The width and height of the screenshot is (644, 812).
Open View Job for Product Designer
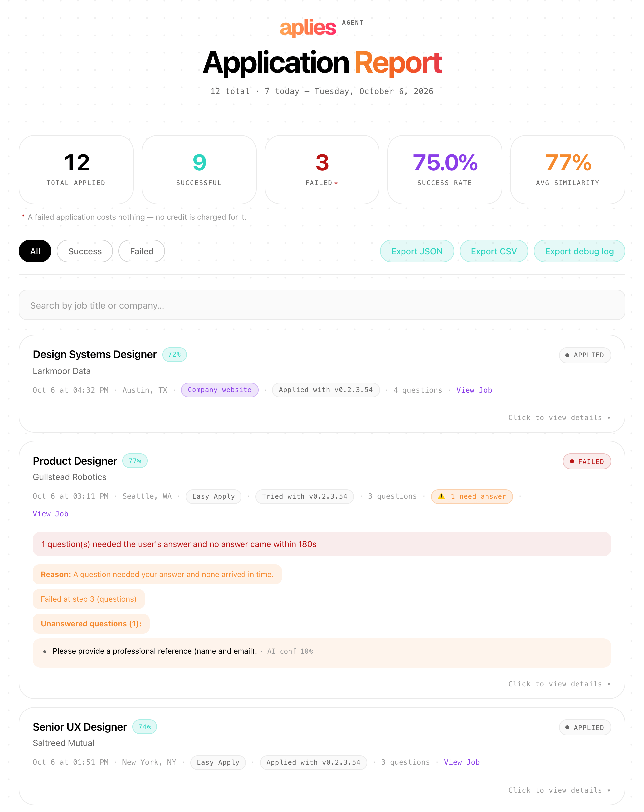[51, 514]
